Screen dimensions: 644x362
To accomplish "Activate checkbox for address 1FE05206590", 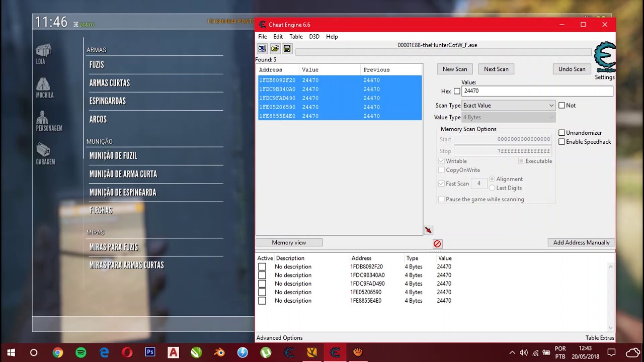I will point(262,292).
